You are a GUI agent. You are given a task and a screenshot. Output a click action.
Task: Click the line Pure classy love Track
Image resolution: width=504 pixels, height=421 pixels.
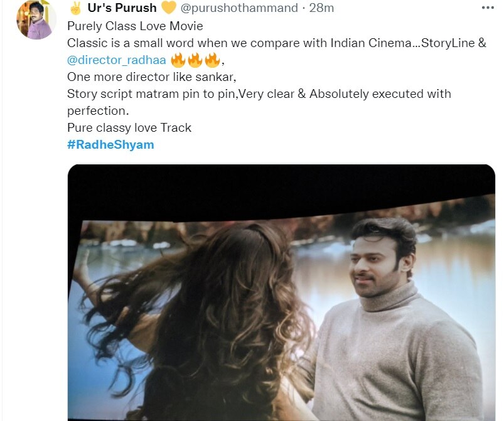point(130,127)
